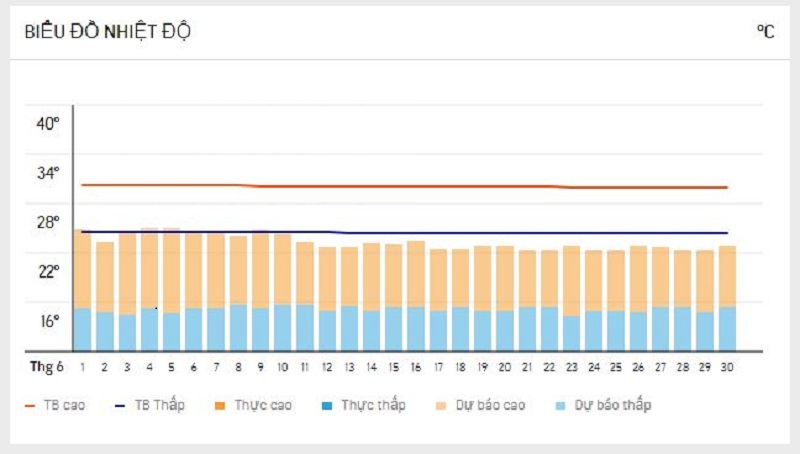Click the 34° axis label
800x454 pixels.
pos(48,173)
